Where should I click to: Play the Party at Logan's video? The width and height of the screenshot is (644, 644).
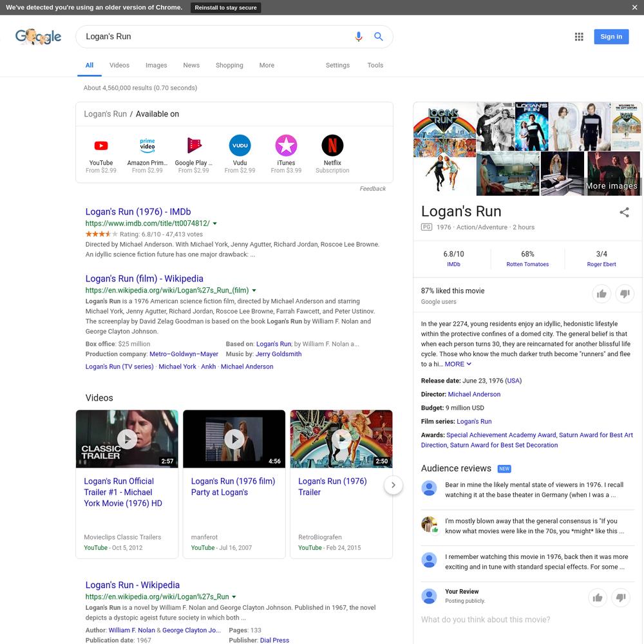click(x=234, y=439)
